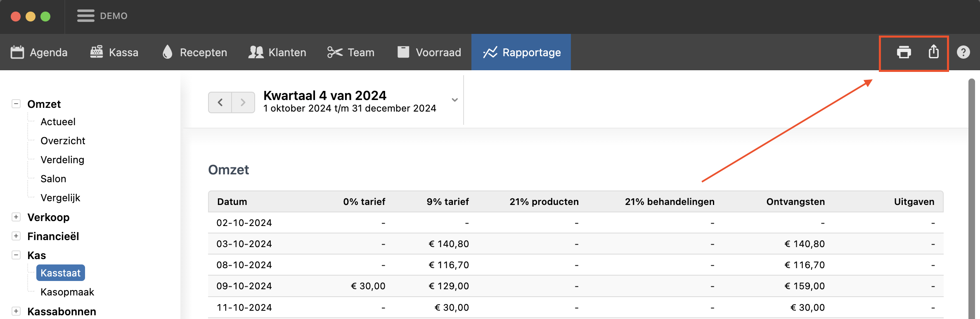Open the Voorraad tab
Viewport: 980px width, 319px height.
point(429,52)
